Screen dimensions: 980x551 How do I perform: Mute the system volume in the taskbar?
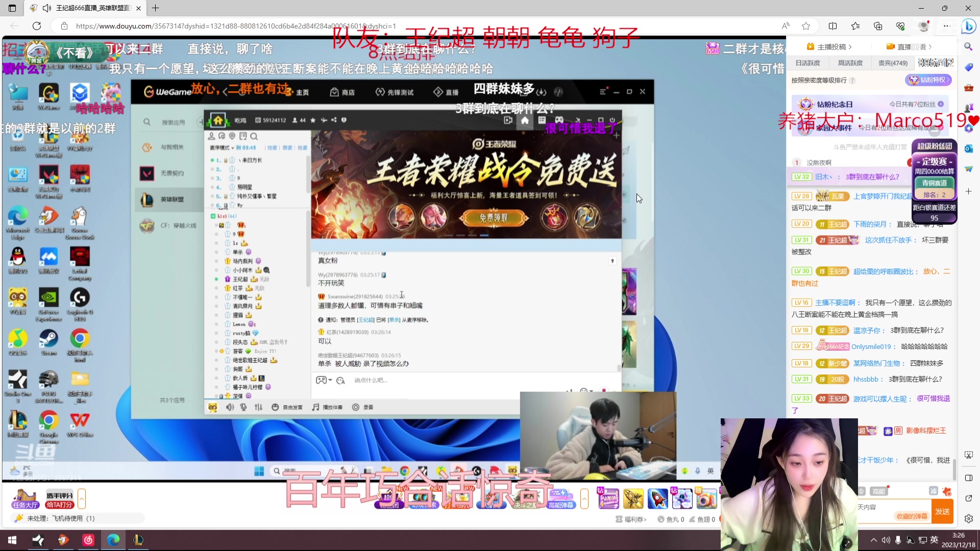point(887,540)
